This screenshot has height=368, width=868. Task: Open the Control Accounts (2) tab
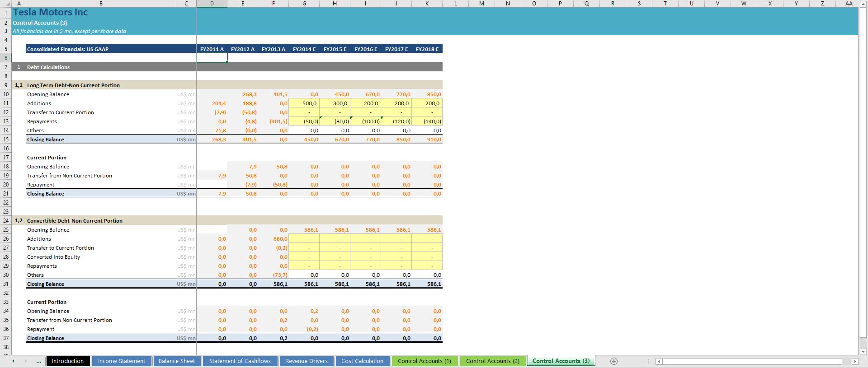tap(493, 361)
